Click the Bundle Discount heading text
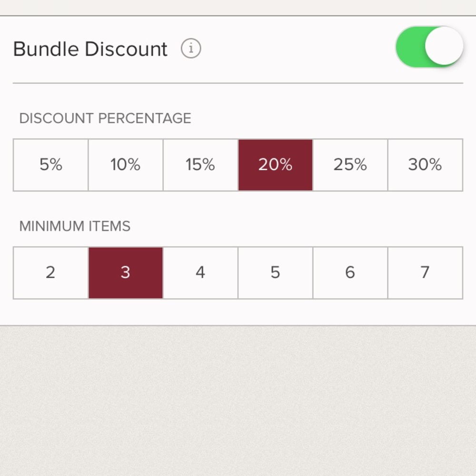476x476 pixels. [x=90, y=49]
